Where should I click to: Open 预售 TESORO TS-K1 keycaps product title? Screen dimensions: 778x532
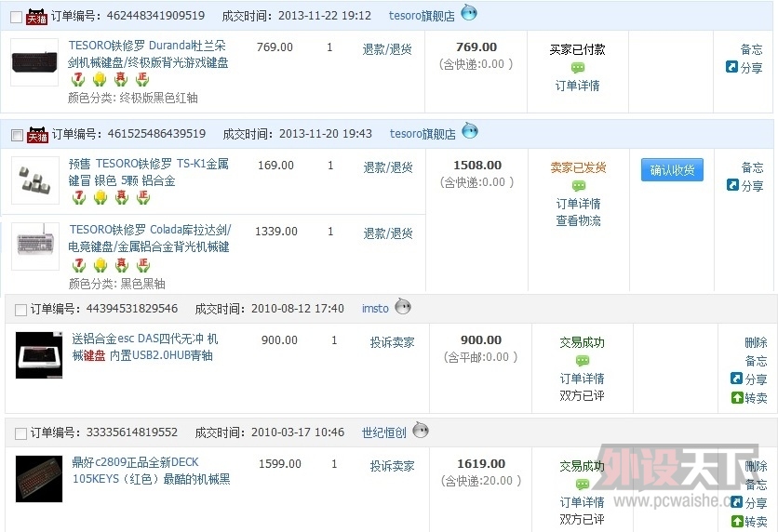[148, 172]
